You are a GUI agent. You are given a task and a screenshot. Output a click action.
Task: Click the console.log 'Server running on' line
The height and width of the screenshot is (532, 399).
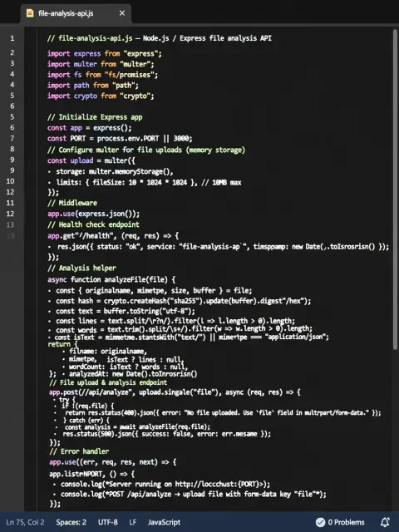tap(165, 484)
